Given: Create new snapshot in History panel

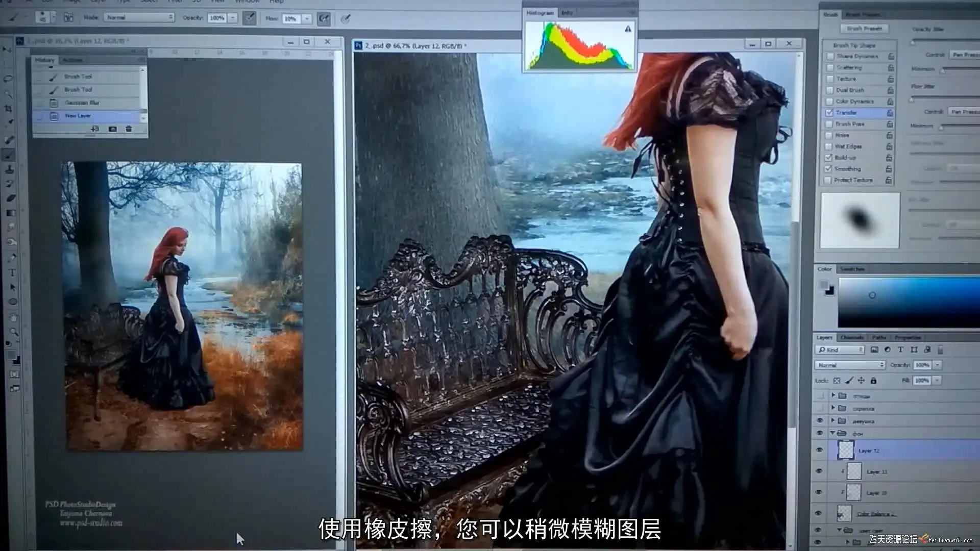Looking at the screenshot, I should click(113, 129).
